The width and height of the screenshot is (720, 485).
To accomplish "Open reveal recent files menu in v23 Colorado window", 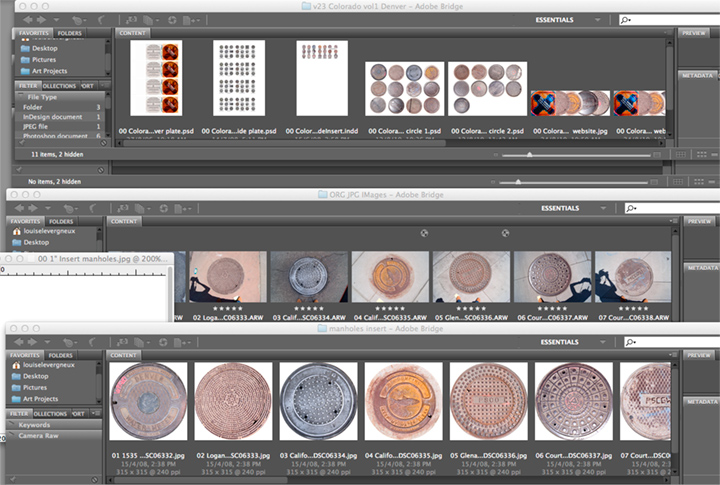I will pos(78,20).
